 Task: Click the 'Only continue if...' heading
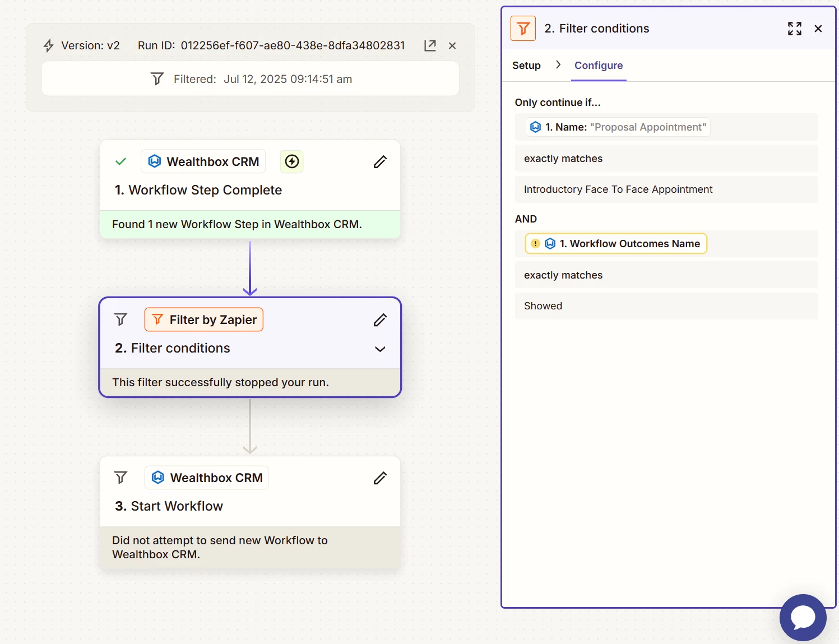[x=558, y=103]
